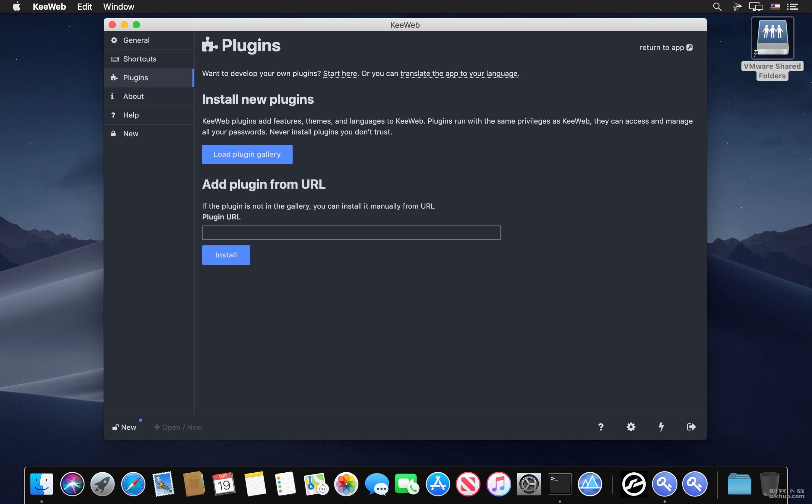This screenshot has width=812, height=504.
Task: Open System Preferences in dock
Action: tap(529, 484)
